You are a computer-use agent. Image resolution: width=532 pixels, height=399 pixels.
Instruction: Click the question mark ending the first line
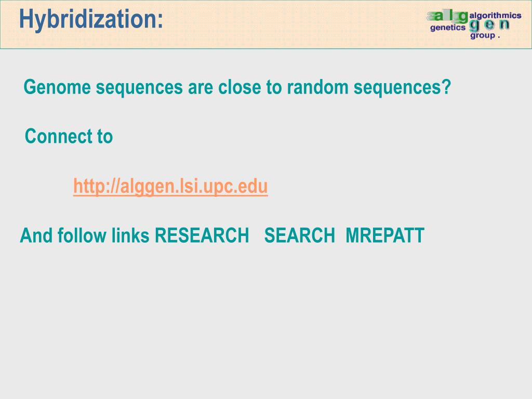(x=446, y=87)
